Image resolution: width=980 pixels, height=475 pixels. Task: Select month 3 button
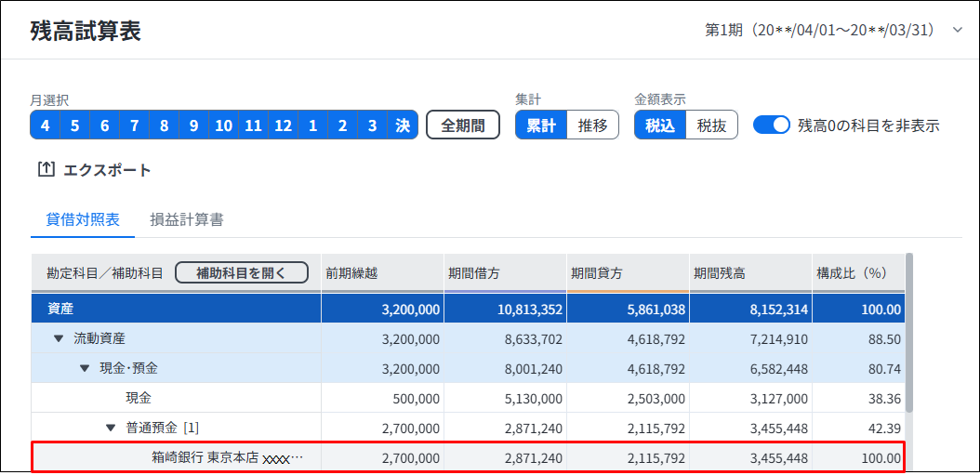pyautogui.click(x=373, y=125)
